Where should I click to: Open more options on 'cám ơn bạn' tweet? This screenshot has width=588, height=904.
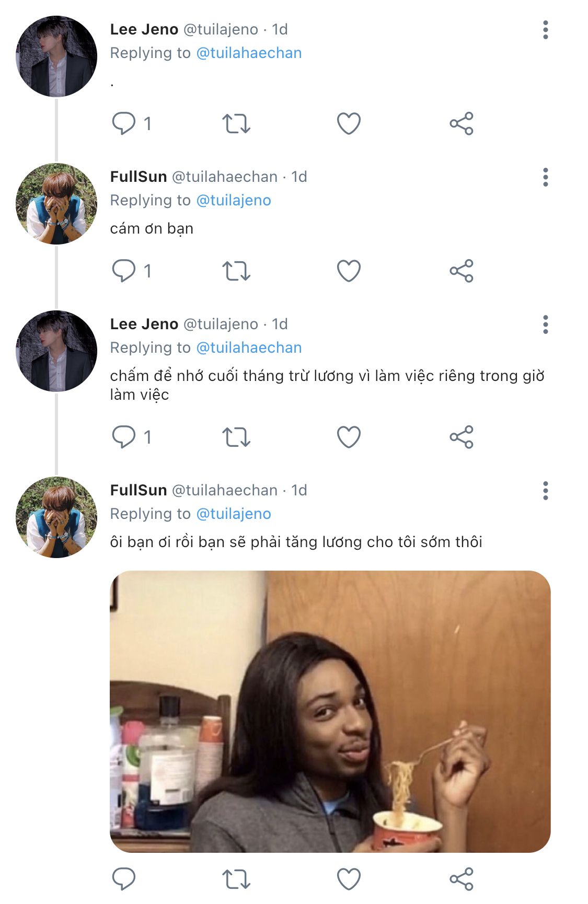(x=545, y=178)
